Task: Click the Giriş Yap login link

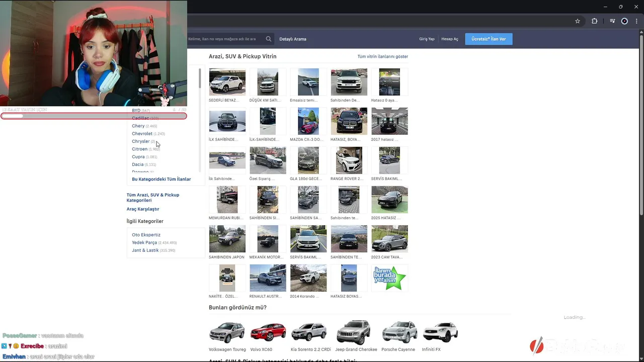Action: 427,39
